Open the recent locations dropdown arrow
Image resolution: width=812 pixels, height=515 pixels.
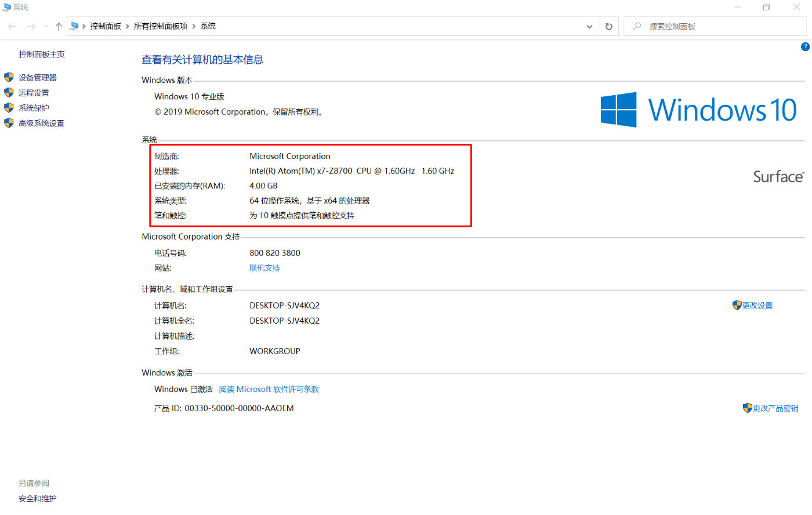[x=46, y=27]
